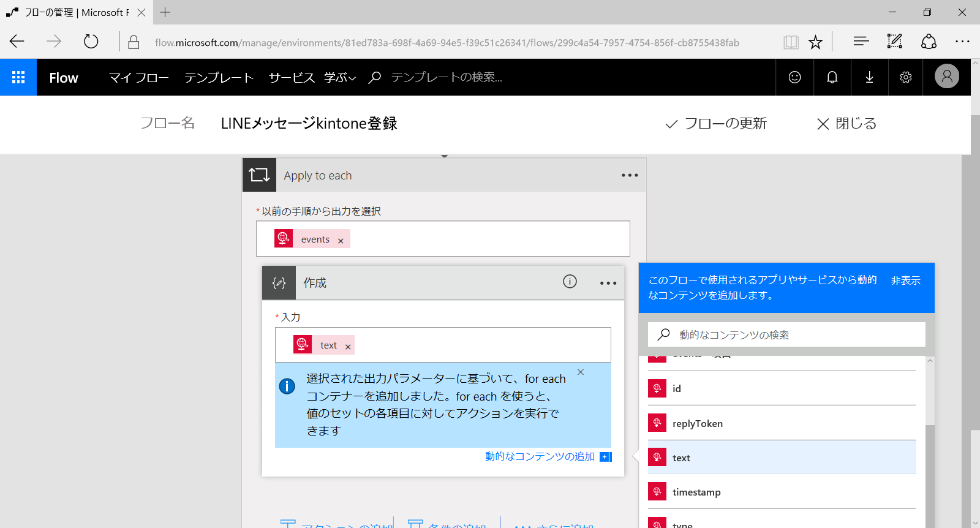Open the テンプレート page
The image size is (980, 528).
[219, 77]
